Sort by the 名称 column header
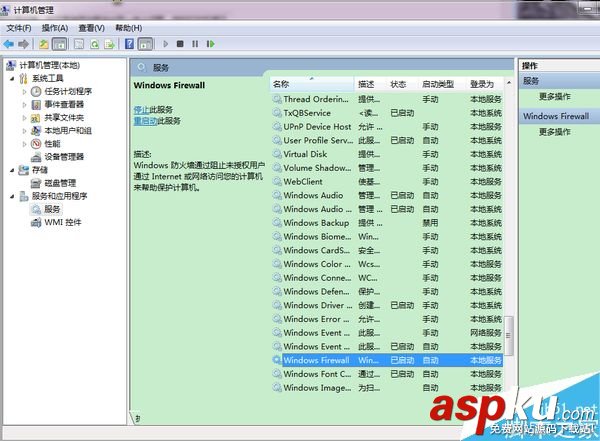Screen dimensions: 600x441 coord(312,84)
